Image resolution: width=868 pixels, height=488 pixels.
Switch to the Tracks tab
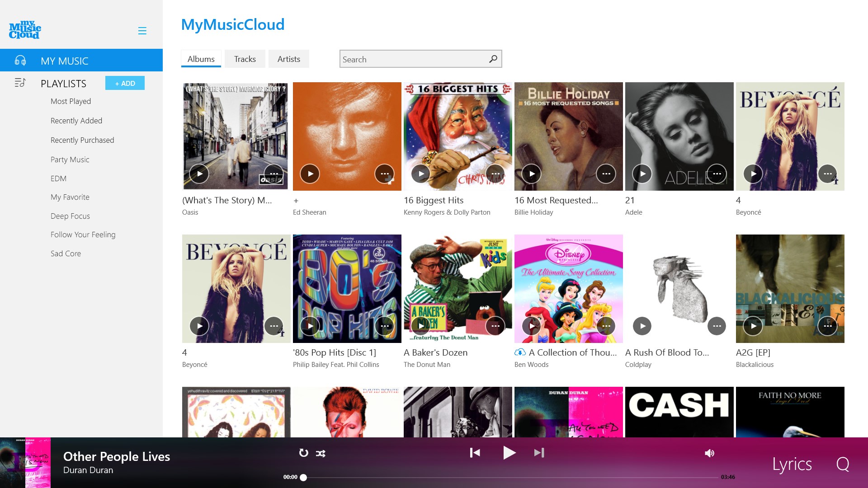pos(245,59)
